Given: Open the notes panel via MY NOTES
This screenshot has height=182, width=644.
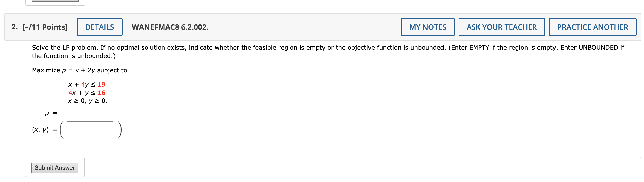Looking at the screenshot, I should 428,27.
